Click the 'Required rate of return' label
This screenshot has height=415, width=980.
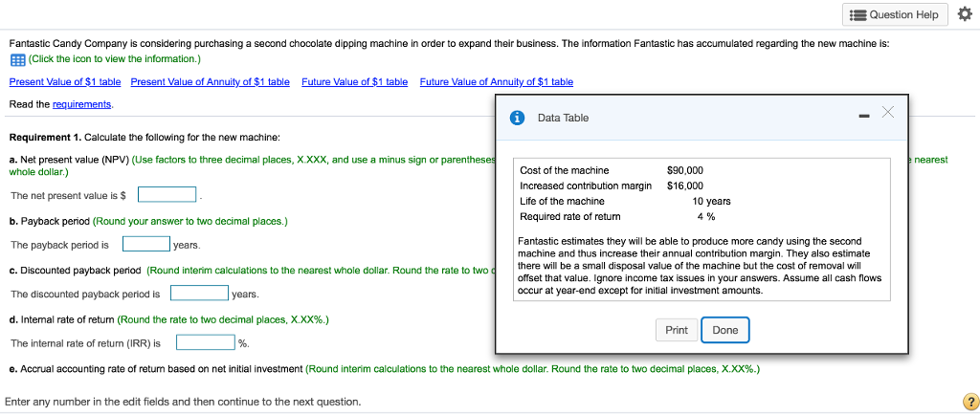pos(570,216)
